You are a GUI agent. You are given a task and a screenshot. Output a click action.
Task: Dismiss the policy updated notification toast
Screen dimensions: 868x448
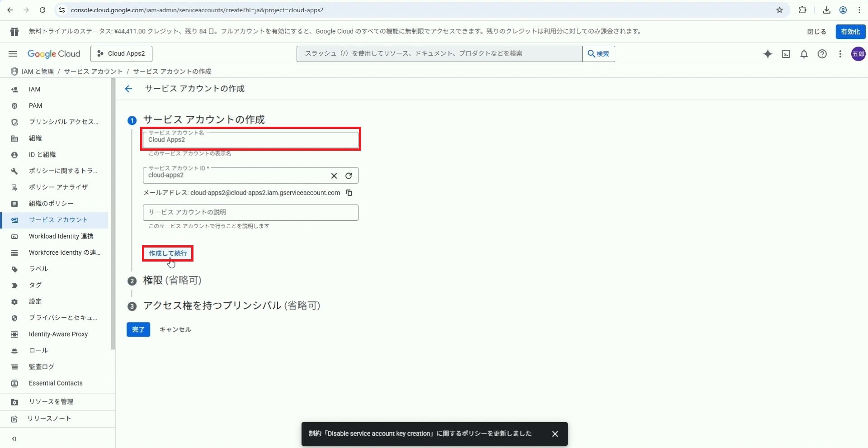[555, 434]
